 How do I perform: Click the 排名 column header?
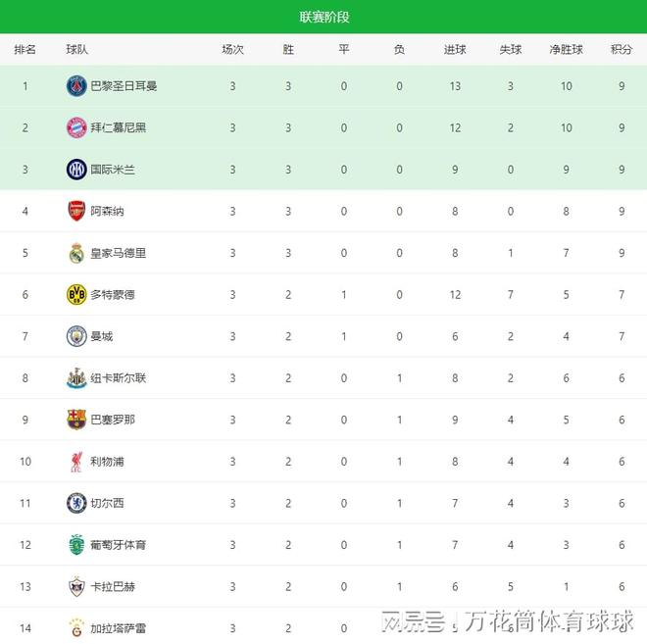25,50
